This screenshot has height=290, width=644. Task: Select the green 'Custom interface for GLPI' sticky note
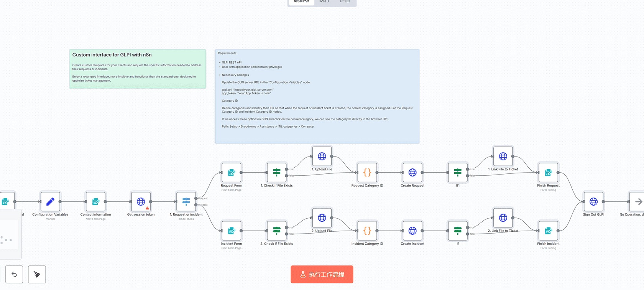pyautogui.click(x=137, y=69)
